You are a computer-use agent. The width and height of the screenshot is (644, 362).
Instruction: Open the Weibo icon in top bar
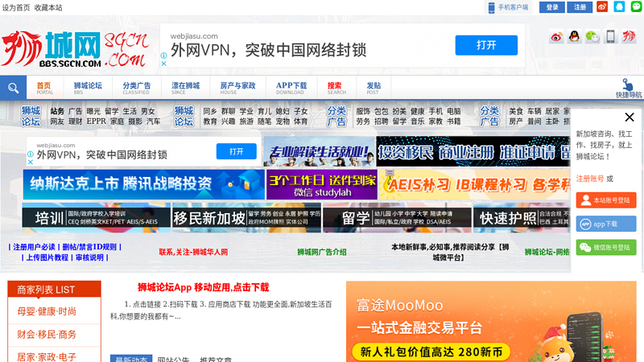(x=602, y=6)
